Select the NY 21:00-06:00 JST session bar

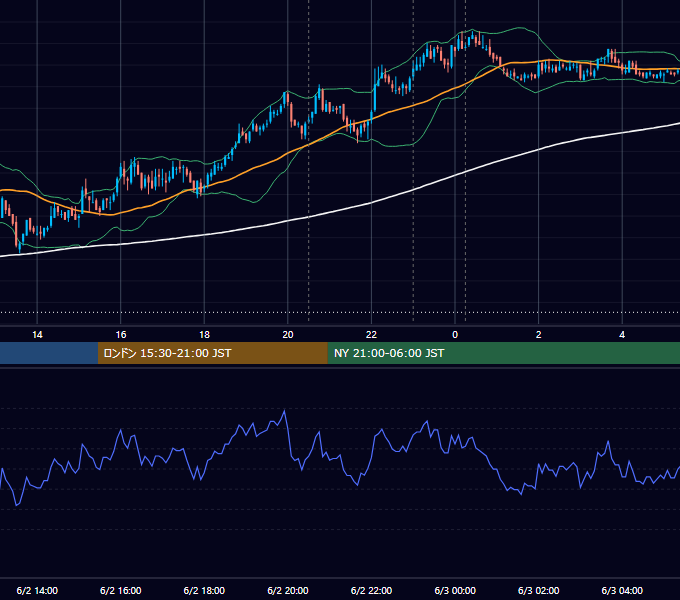click(503, 353)
